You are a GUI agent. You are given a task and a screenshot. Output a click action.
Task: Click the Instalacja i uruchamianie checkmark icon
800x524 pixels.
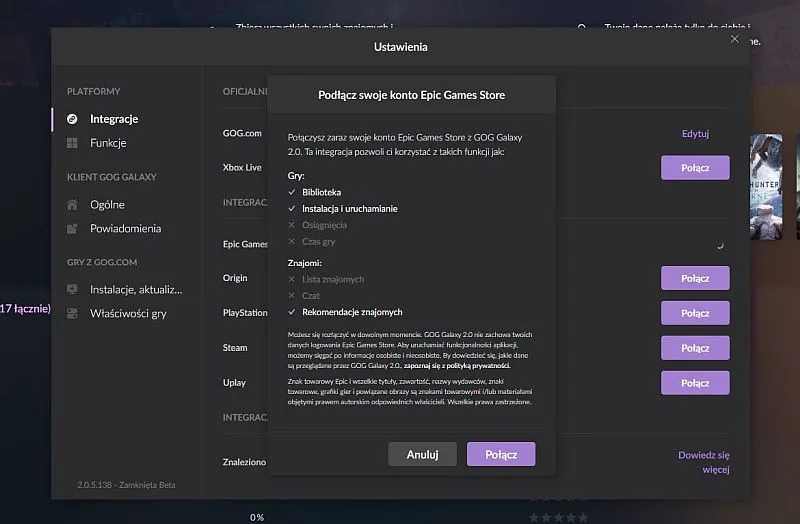point(292,208)
